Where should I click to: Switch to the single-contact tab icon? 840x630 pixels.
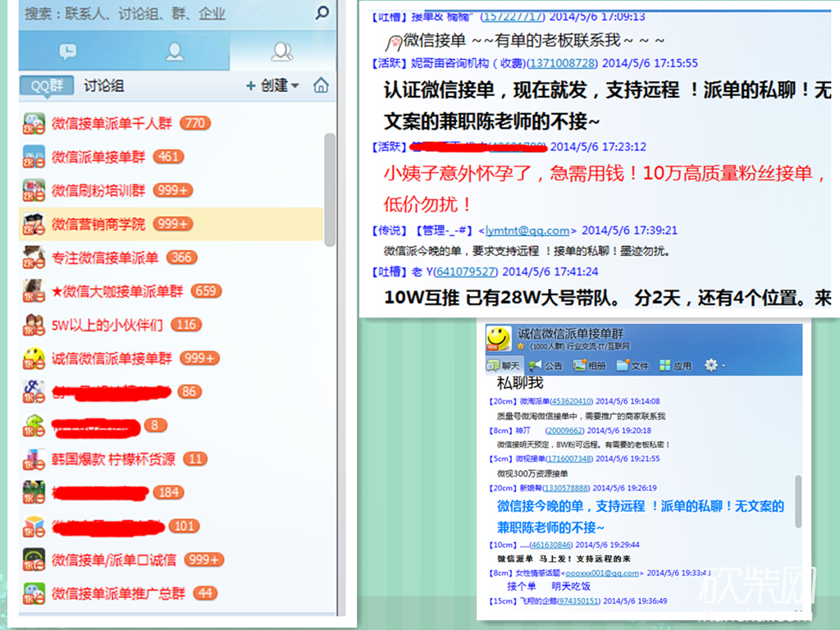click(x=174, y=52)
